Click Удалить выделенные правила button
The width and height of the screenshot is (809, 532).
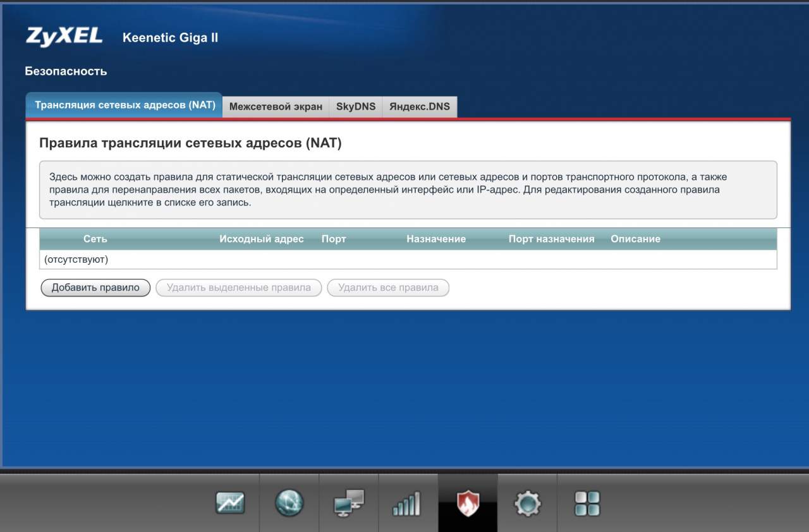239,287
